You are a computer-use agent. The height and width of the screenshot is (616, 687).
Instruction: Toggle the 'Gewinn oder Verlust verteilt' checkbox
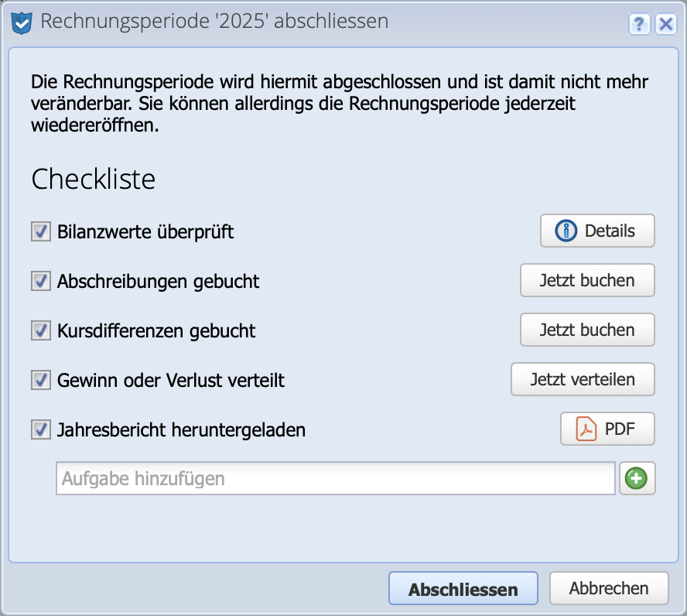(x=40, y=379)
